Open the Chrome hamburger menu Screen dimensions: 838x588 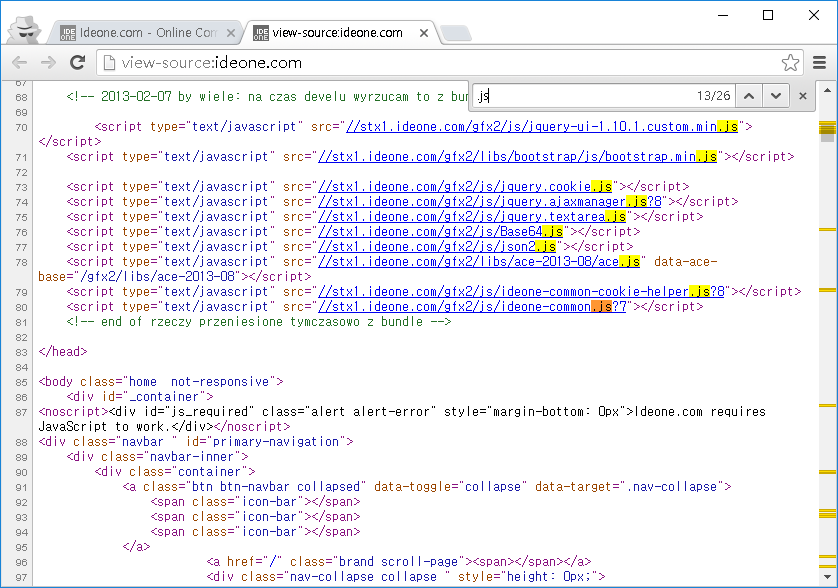pyautogui.click(x=820, y=63)
